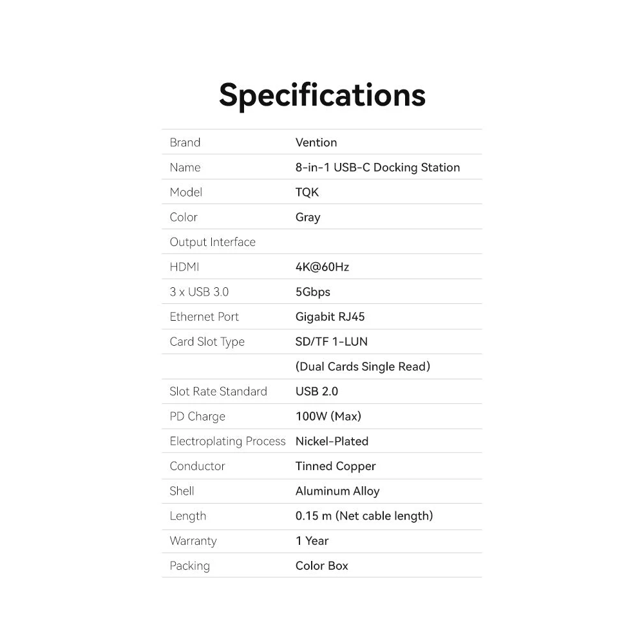Click the Specifications heading

[x=322, y=95]
